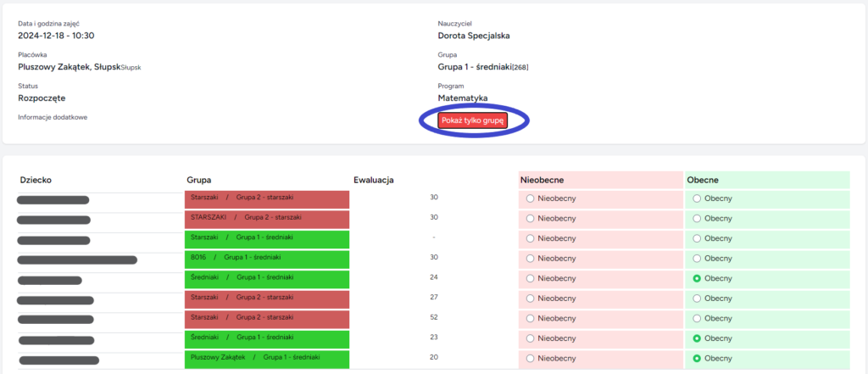This screenshot has height=374, width=868.
Task: Select 'Obecny' in the row with evaluation 52
Action: click(x=698, y=318)
